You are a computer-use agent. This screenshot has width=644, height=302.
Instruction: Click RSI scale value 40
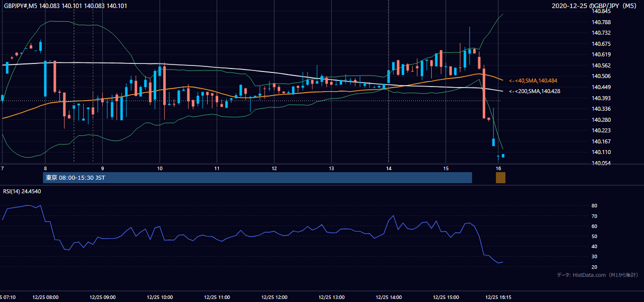click(x=595, y=246)
